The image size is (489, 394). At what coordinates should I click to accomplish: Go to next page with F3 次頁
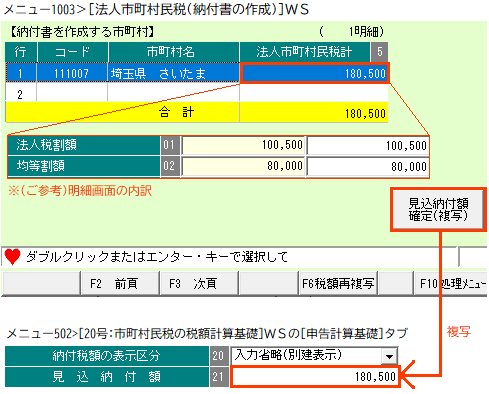tap(199, 283)
